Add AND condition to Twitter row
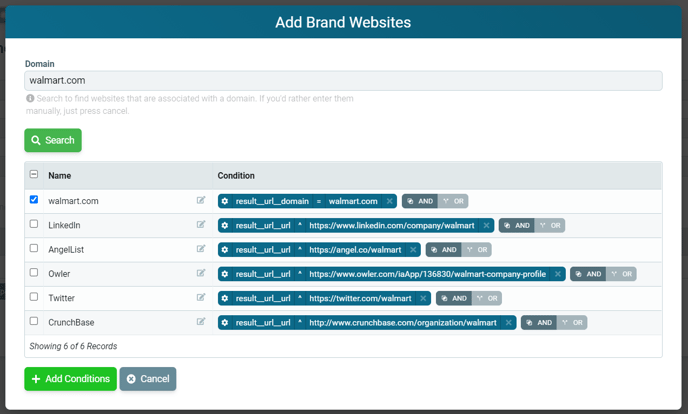The height and width of the screenshot is (414, 688). [x=454, y=298]
